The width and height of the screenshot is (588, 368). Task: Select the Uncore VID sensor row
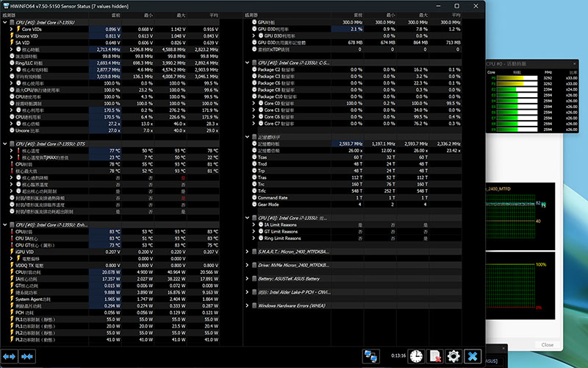pyautogui.click(x=29, y=35)
